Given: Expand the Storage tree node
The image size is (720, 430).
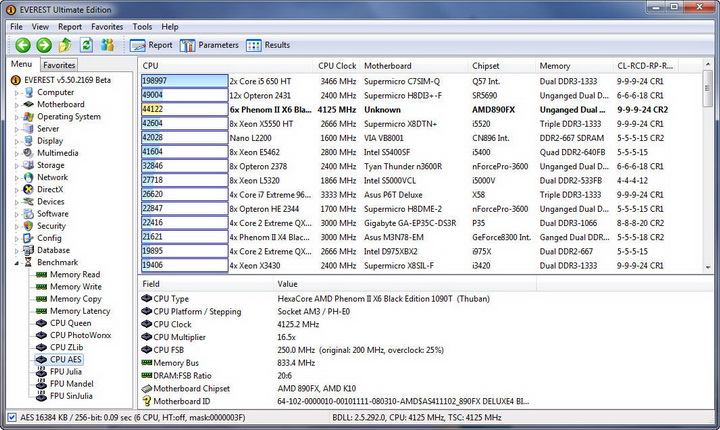Looking at the screenshot, I should click(17, 165).
